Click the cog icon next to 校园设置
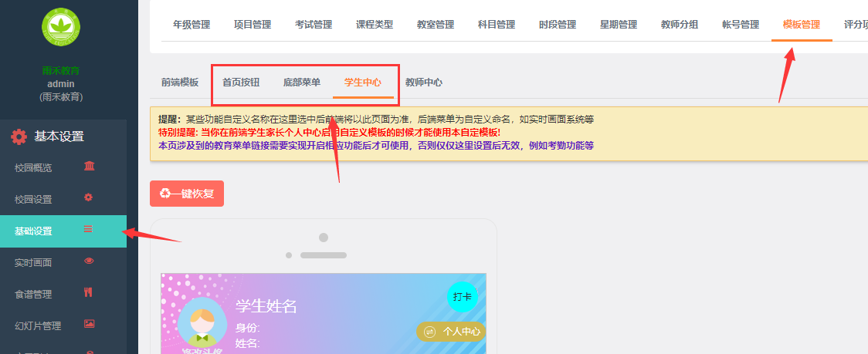 click(x=88, y=197)
